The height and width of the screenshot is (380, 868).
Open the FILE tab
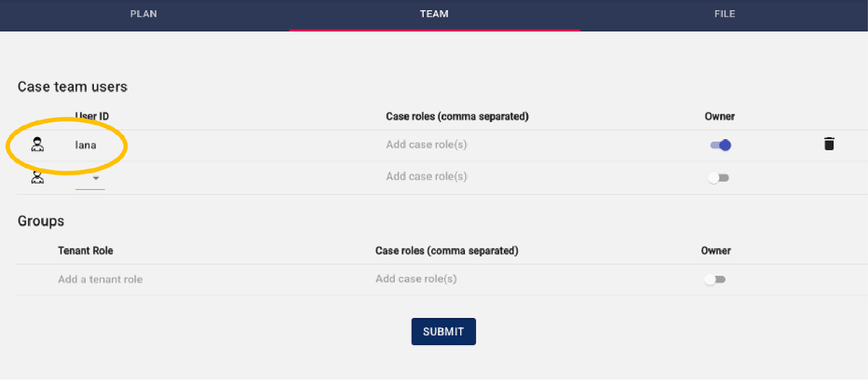(x=725, y=14)
